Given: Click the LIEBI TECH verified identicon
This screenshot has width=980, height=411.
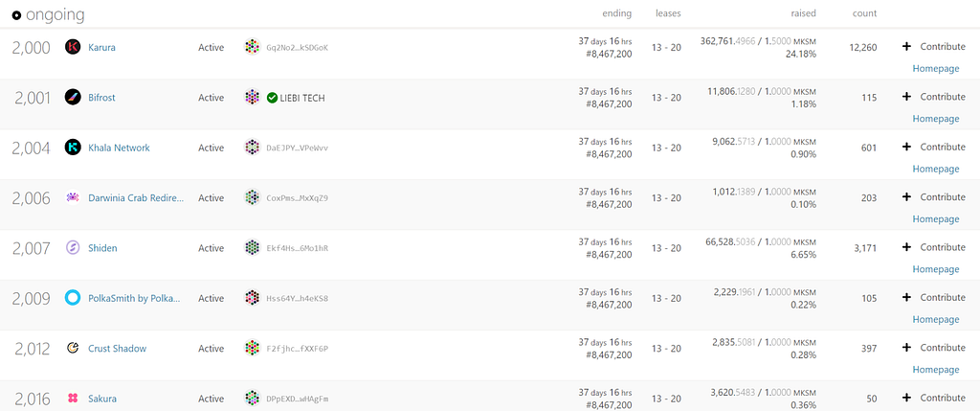Looking at the screenshot, I should (x=252, y=97).
